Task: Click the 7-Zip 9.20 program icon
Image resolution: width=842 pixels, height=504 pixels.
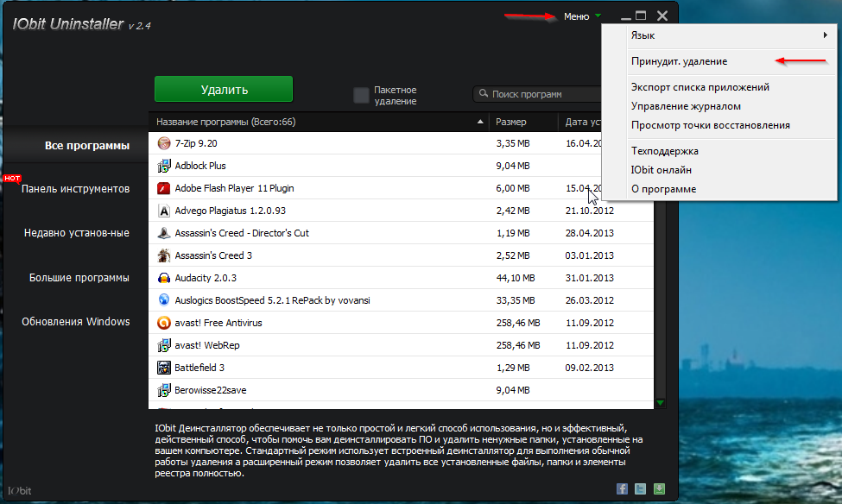Action: click(164, 143)
